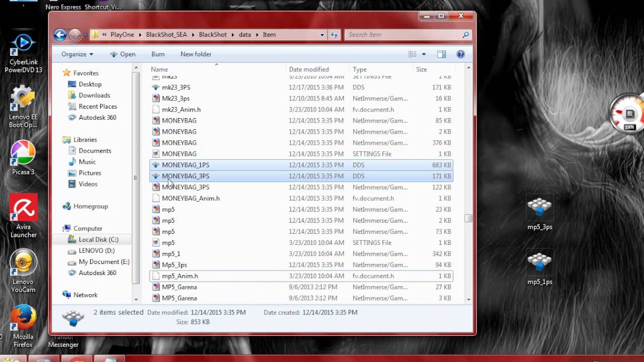Image resolution: width=644 pixels, height=362 pixels.
Task: Open the Organize menu
Action: (77, 54)
